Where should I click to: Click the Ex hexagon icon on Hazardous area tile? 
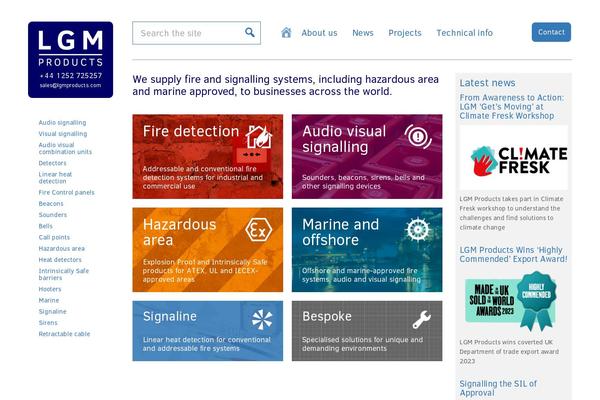[259, 230]
